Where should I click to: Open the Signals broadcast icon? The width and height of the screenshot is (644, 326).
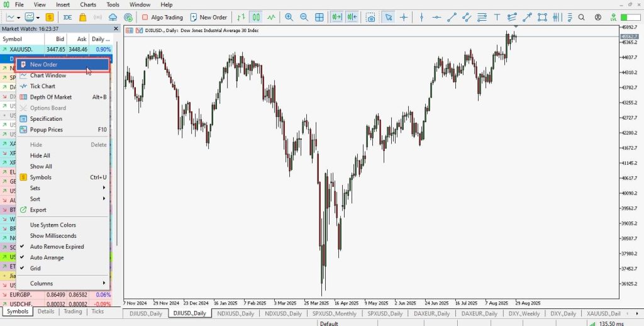pyautogui.click(x=97, y=17)
